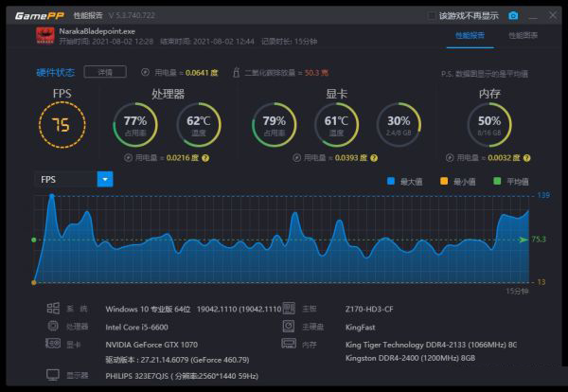Click the 13 minimum value label
Screen dimensions: 568x392
541,282
